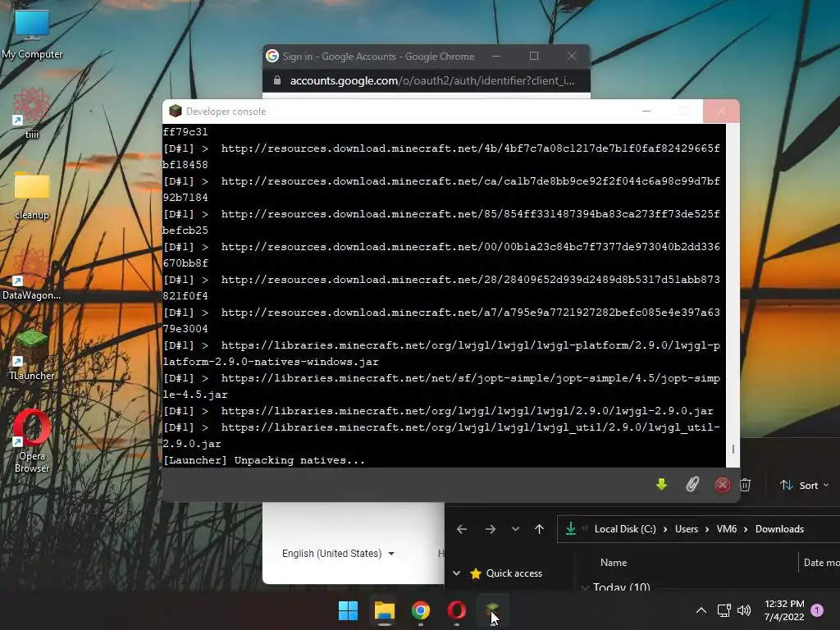Viewport: 840px width, 630px height.
Task: Open the tiiii desktop shortcut
Action: pos(32,112)
